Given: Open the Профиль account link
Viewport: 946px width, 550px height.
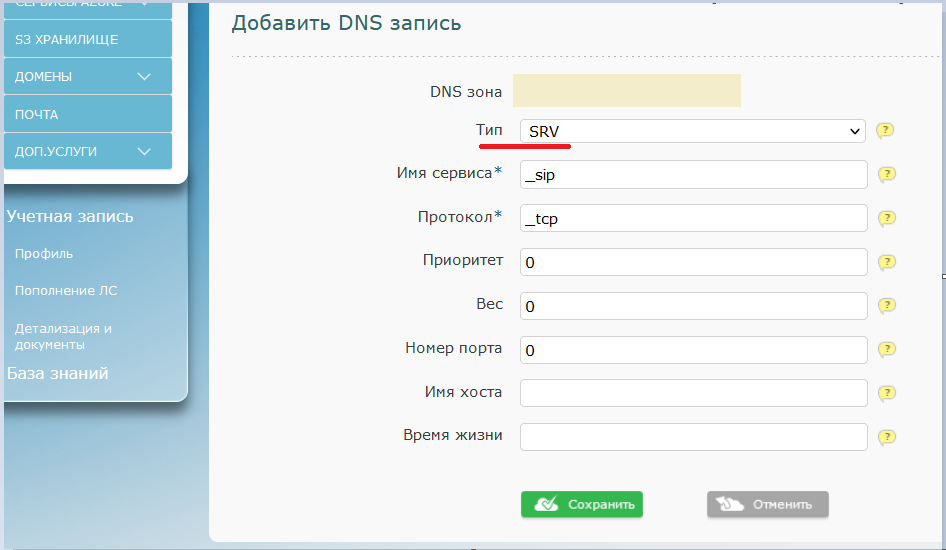Looking at the screenshot, I should point(44,254).
